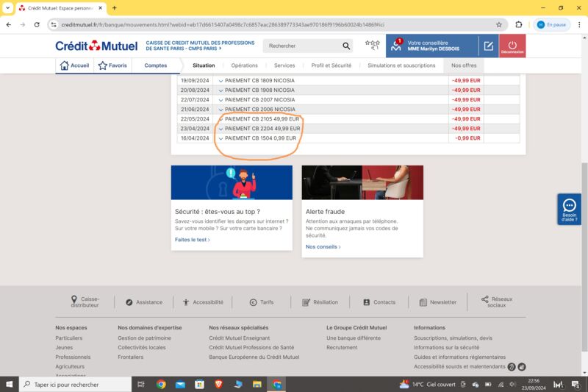Image resolution: width=588 pixels, height=392 pixels.
Task: Open browser extensions puzzle icon
Action: [519, 25]
